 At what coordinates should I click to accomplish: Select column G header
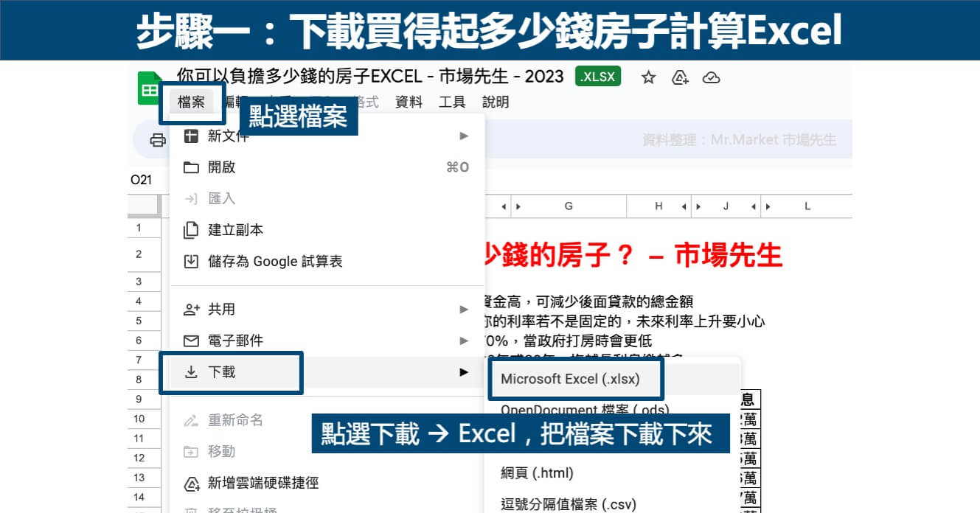[569, 206]
